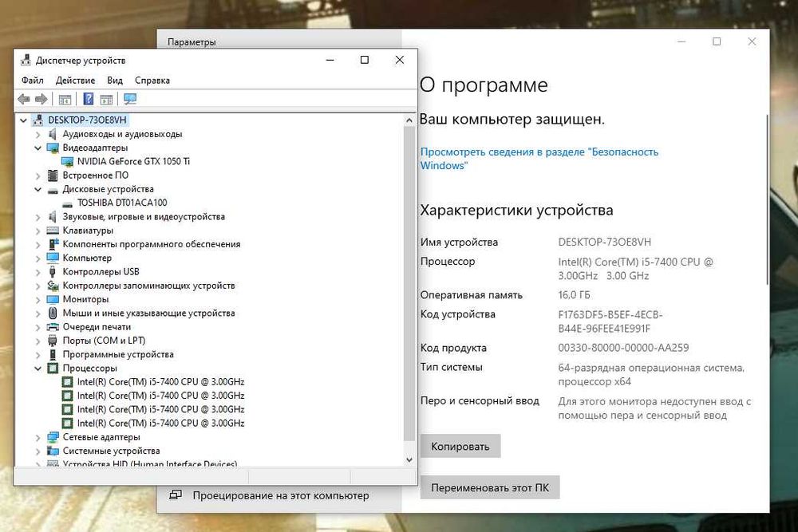Click the device name value DESKTOP-73OE8VH in Settings
Viewport: 798px width, 532px height.
[605, 242]
